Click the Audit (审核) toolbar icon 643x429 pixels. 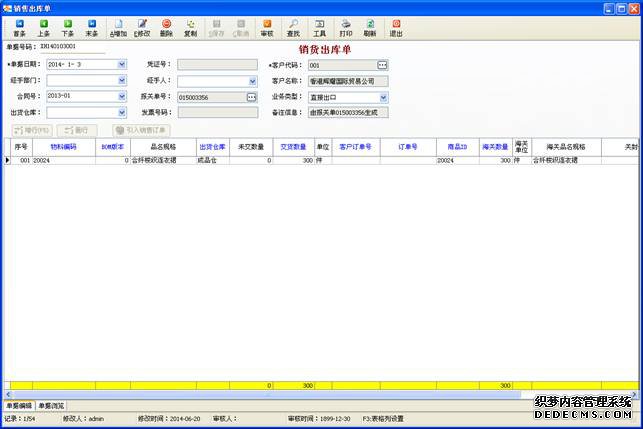[x=266, y=27]
